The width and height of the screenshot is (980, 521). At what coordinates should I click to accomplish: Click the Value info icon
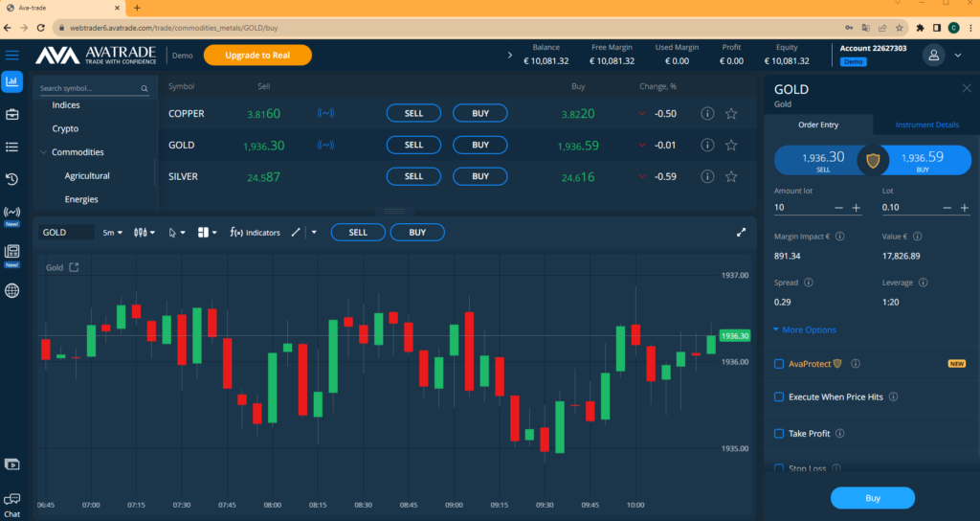click(917, 237)
